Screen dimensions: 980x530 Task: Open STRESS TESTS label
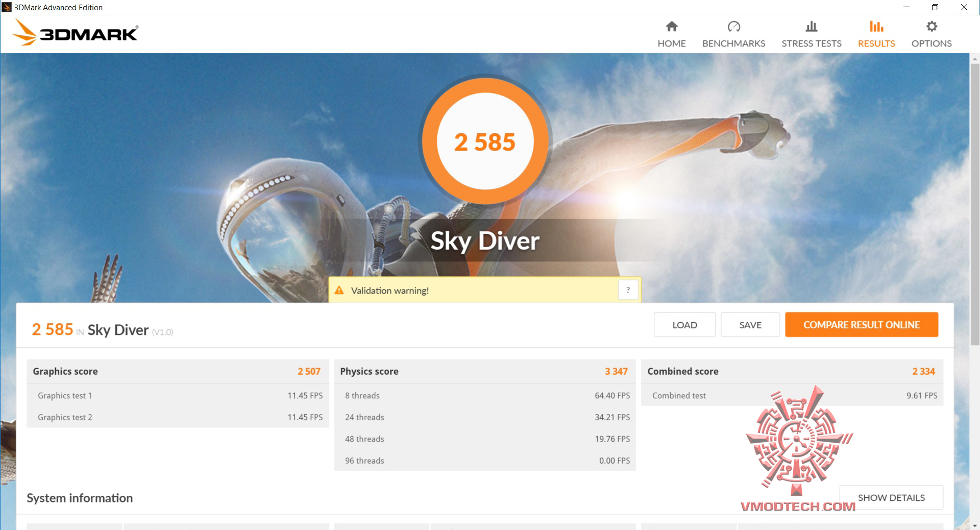(812, 43)
